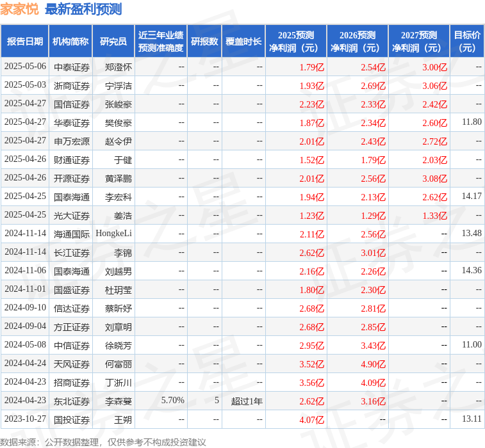Select the 天风证券 institution cell
The image size is (485, 448).
tap(72, 364)
